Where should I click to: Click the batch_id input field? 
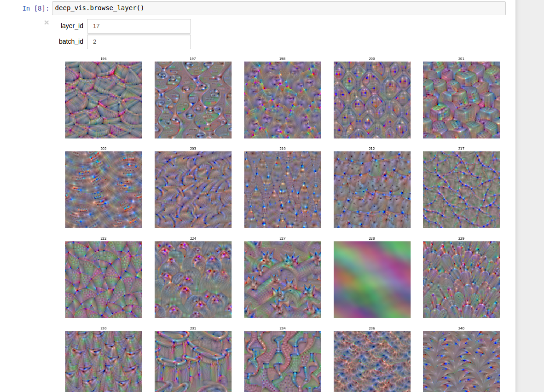pos(139,41)
